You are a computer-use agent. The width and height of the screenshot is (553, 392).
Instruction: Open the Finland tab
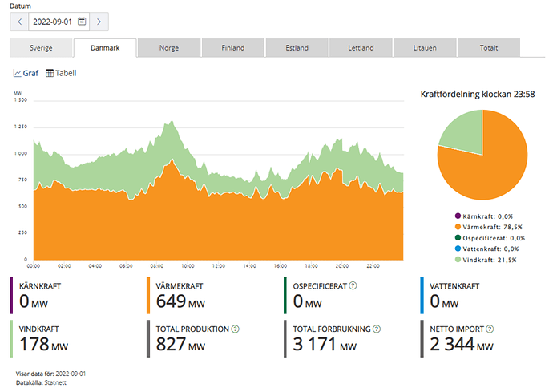tap(232, 48)
